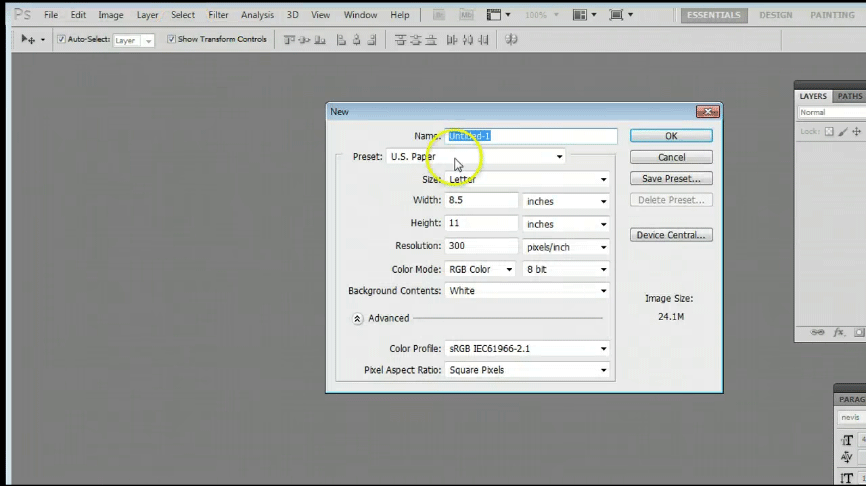Click the link layers icon in Layers panel
Screen dimensions: 866x486
click(x=817, y=332)
